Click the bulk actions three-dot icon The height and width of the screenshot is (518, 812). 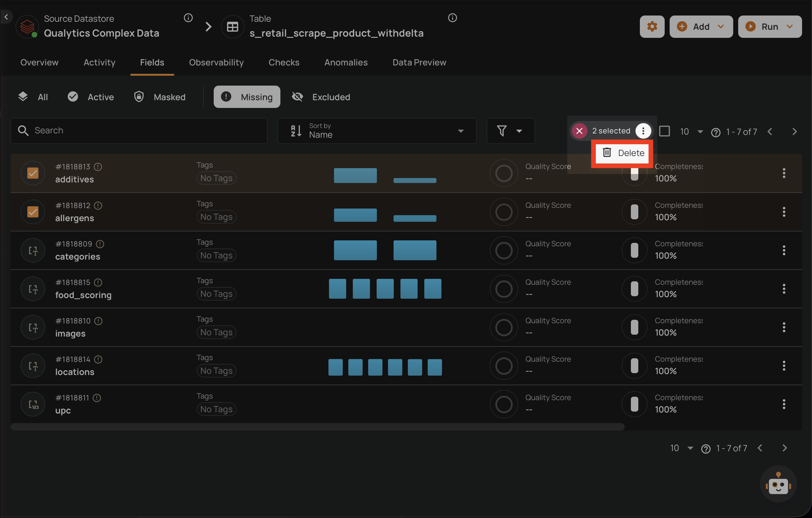pyautogui.click(x=643, y=131)
